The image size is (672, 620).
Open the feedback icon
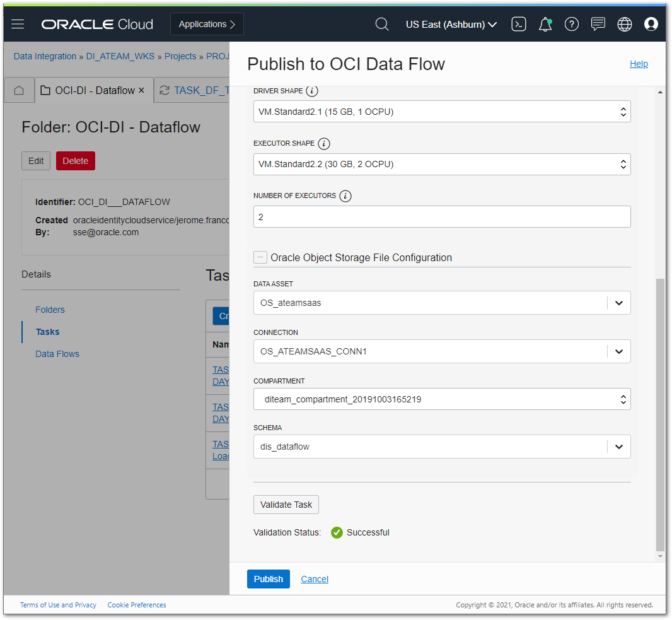(x=598, y=24)
